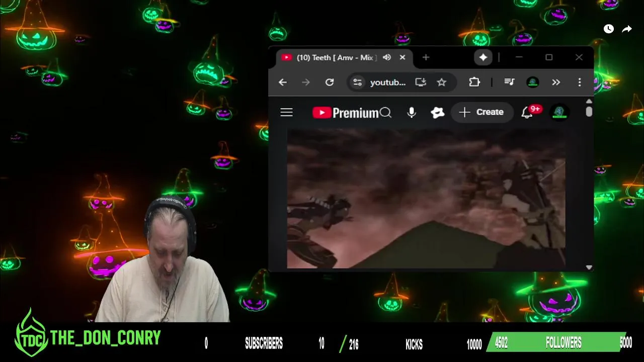Search by voice with the microphone icon
The height and width of the screenshot is (362, 644).
point(412,113)
